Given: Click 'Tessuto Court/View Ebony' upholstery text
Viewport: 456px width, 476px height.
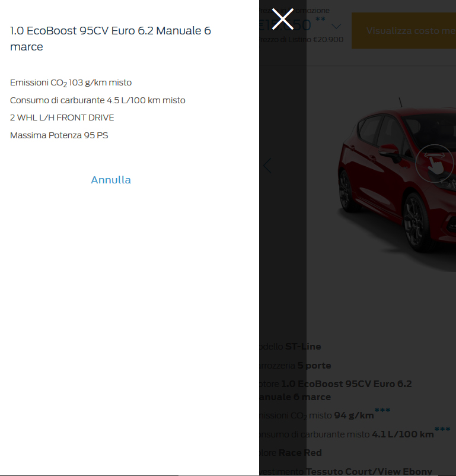Looking at the screenshot, I should click(x=369, y=471).
